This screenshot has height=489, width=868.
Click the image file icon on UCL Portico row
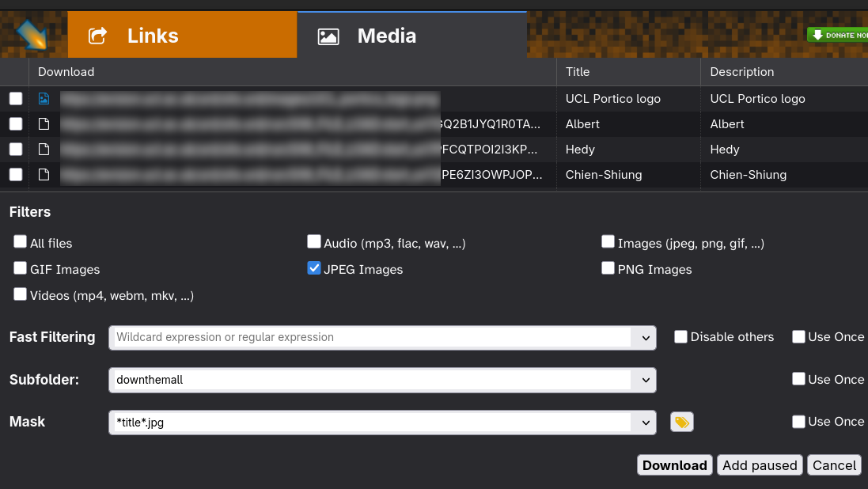pyautogui.click(x=44, y=98)
